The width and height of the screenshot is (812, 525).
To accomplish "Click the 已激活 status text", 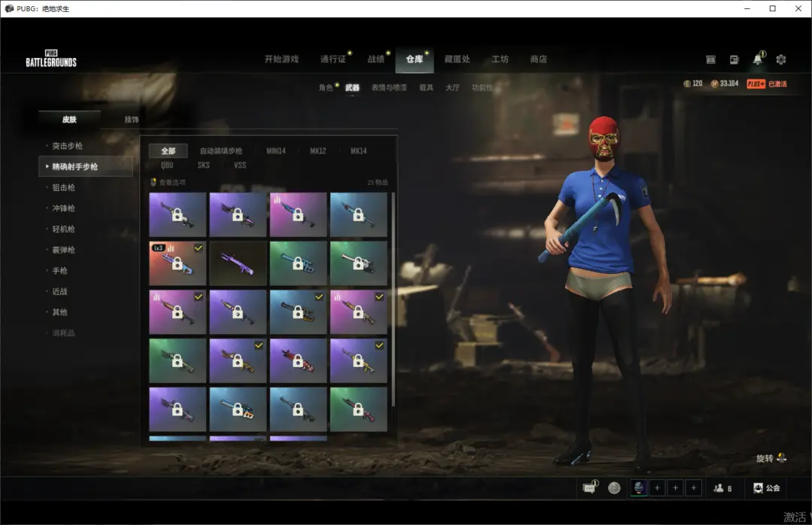I will tap(777, 84).
